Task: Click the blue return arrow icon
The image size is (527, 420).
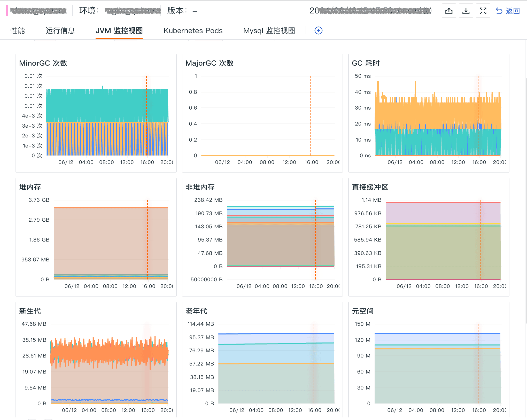Action: [499, 11]
